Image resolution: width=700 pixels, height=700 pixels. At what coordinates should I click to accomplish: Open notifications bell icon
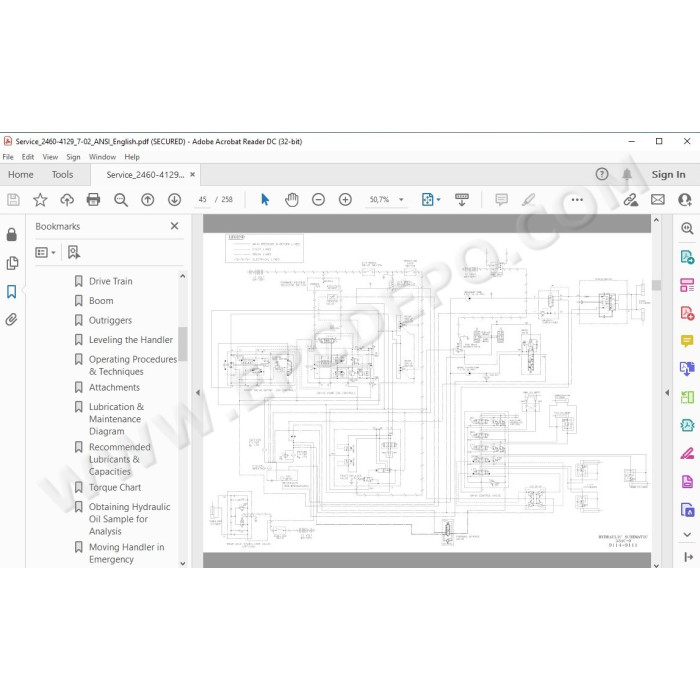(627, 174)
